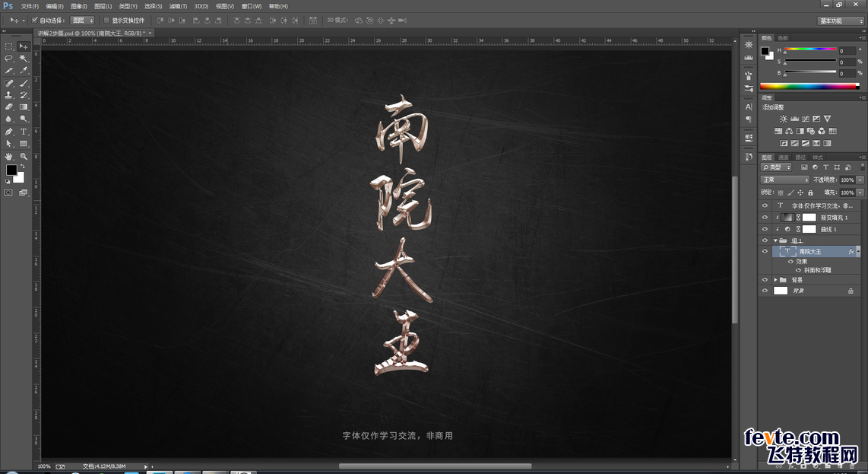868x474 pixels.
Task: Toggle the 自动选择 checkbox
Action: pos(35,20)
